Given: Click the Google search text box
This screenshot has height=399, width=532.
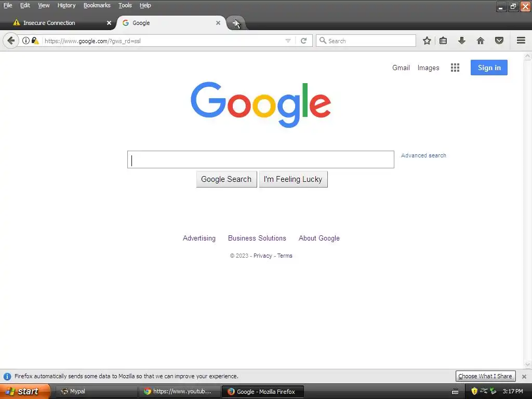Looking at the screenshot, I should 261,159.
